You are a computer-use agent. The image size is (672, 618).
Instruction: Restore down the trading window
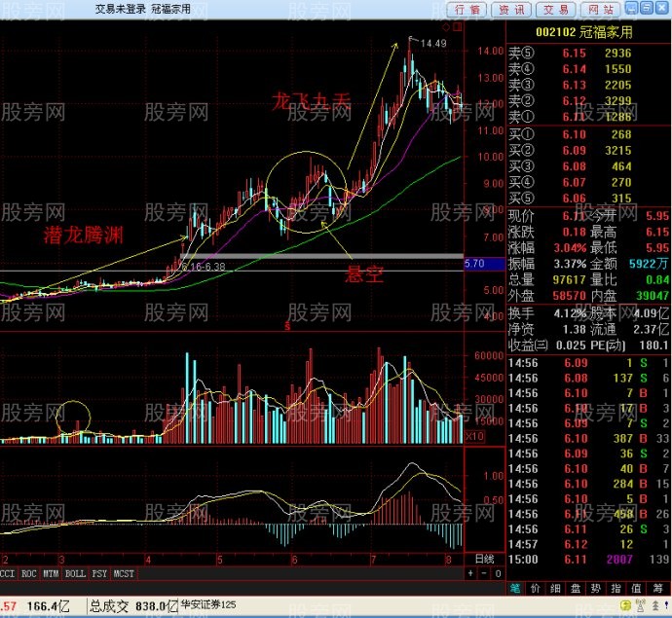click(647, 7)
